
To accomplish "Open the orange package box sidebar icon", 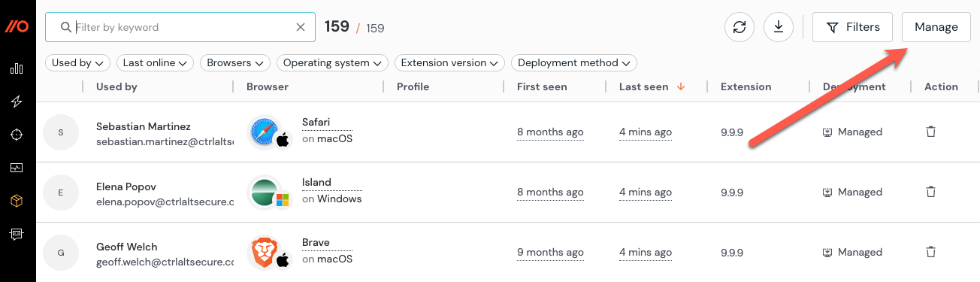I will pos(17,201).
